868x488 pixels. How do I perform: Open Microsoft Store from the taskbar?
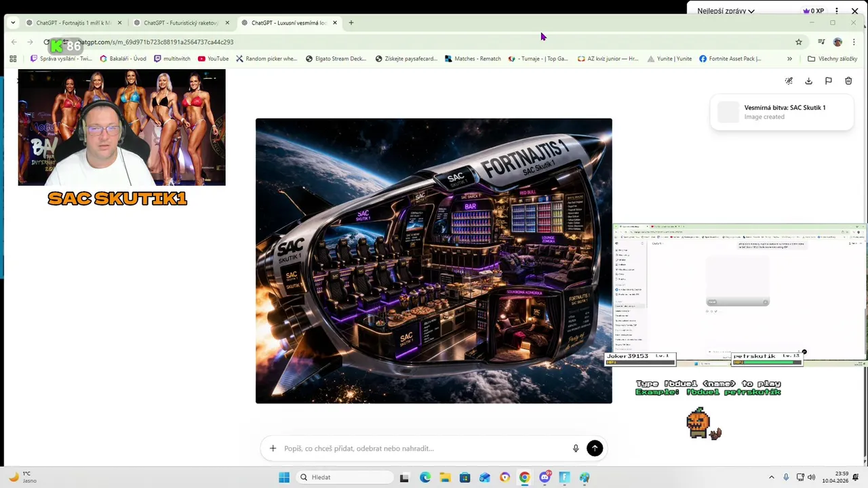(465, 477)
